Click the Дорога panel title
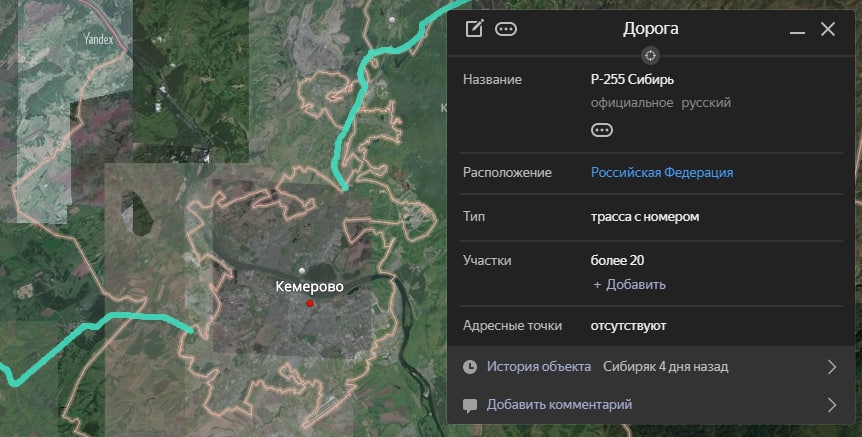This screenshot has width=862, height=437. (650, 29)
